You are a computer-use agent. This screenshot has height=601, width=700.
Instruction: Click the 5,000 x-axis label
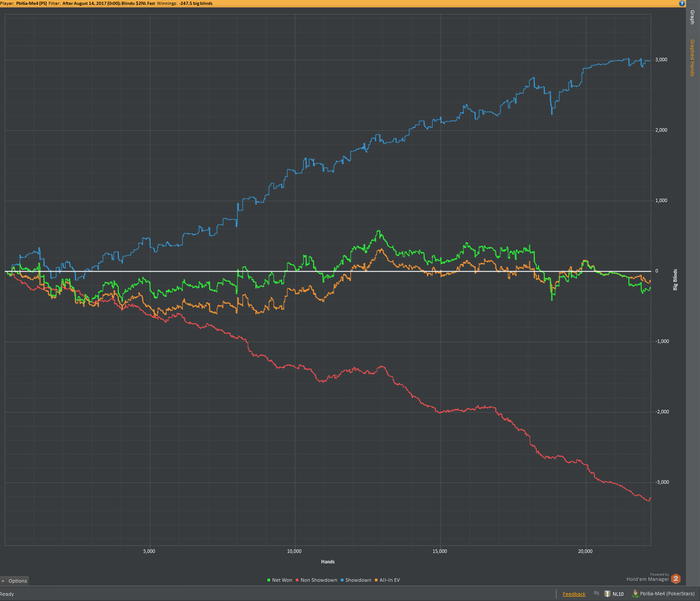pos(149,551)
